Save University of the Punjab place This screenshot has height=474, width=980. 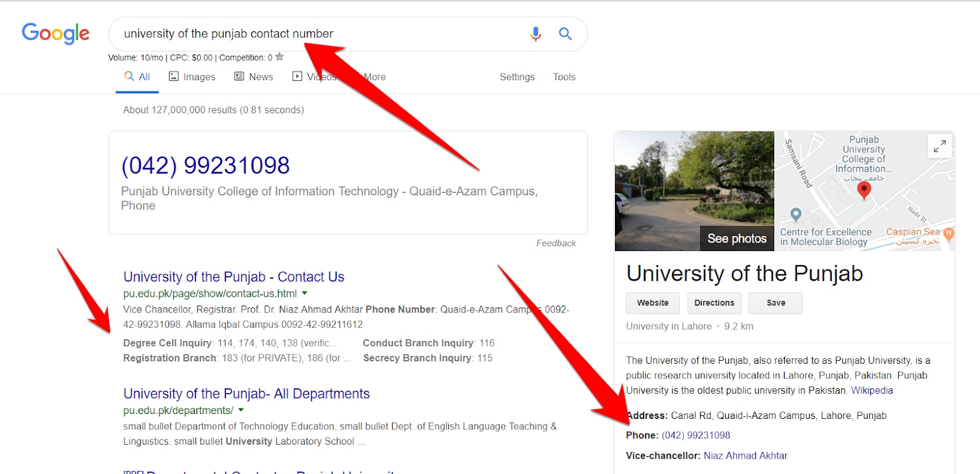pos(775,303)
